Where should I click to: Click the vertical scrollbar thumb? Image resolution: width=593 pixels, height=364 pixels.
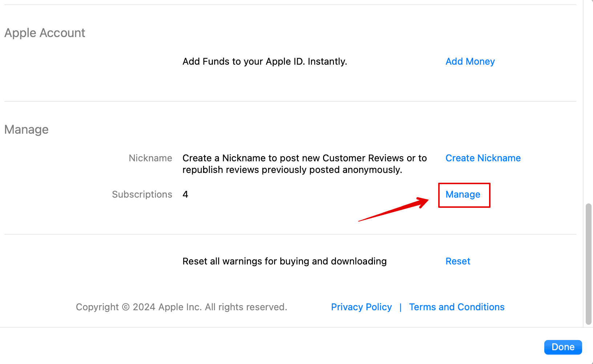click(x=589, y=263)
